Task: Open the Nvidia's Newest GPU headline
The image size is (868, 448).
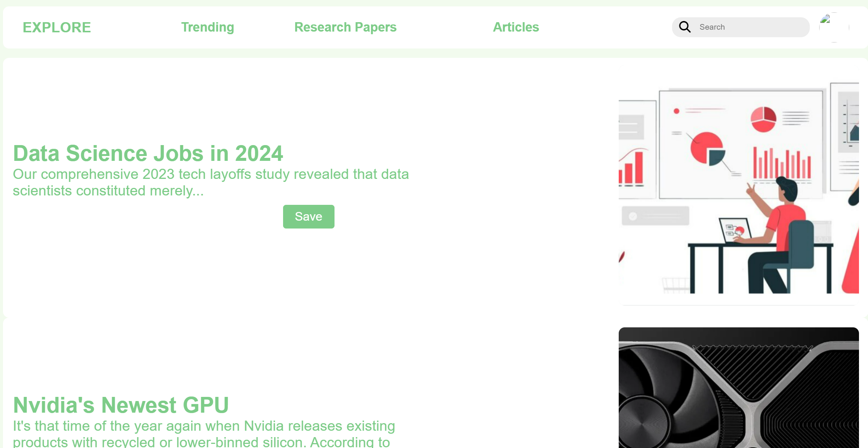Action: (121, 405)
